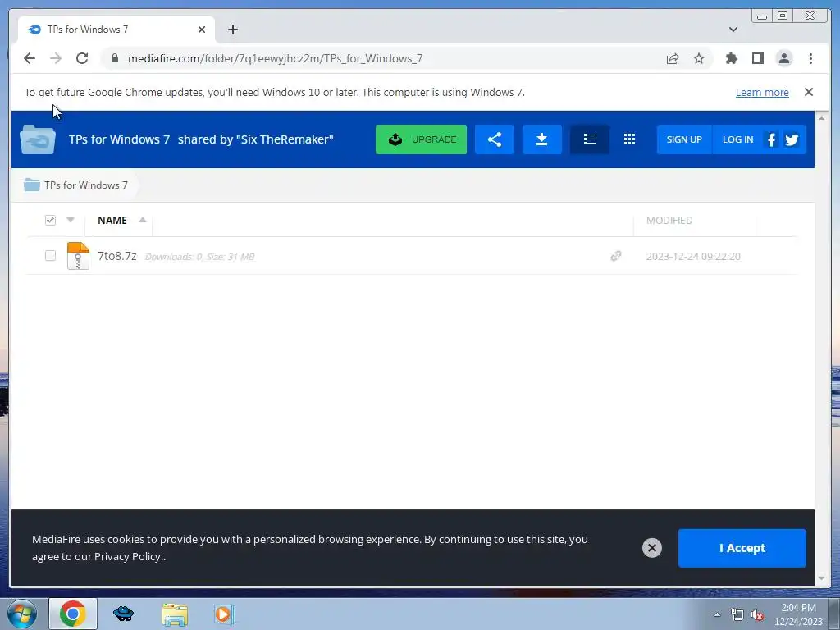This screenshot has height=630, width=840.
Task: Click the site lock icon in address bar
Action: click(114, 58)
